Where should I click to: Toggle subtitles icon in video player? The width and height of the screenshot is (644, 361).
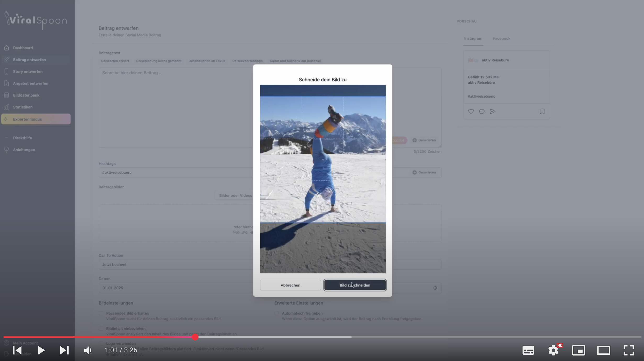(x=528, y=350)
